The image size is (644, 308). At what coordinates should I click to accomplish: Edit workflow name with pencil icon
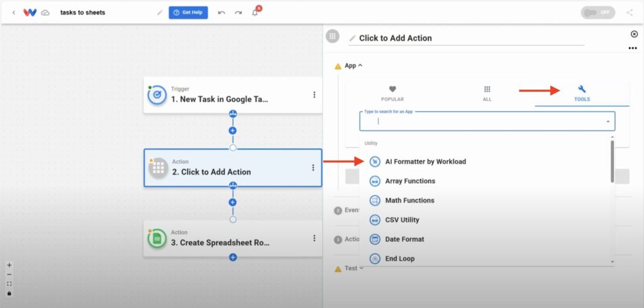click(x=159, y=13)
